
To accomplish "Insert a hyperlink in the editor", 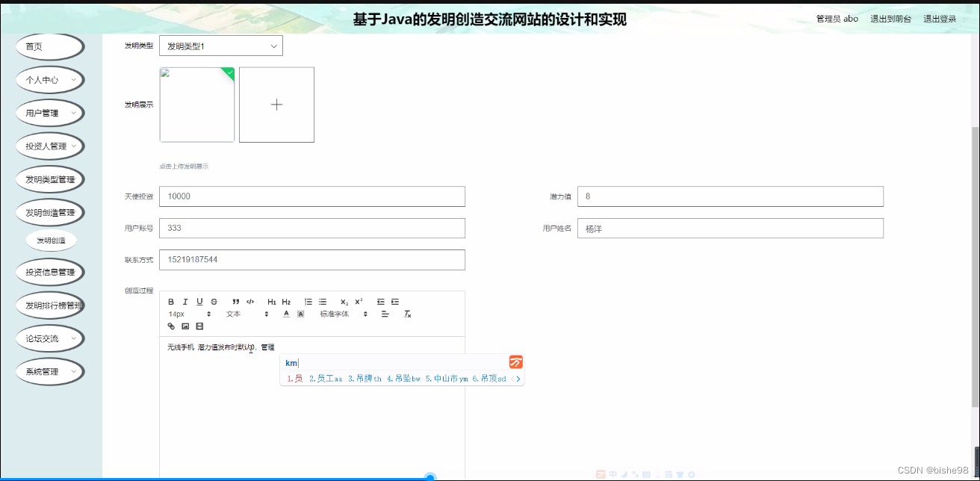I will [171, 326].
